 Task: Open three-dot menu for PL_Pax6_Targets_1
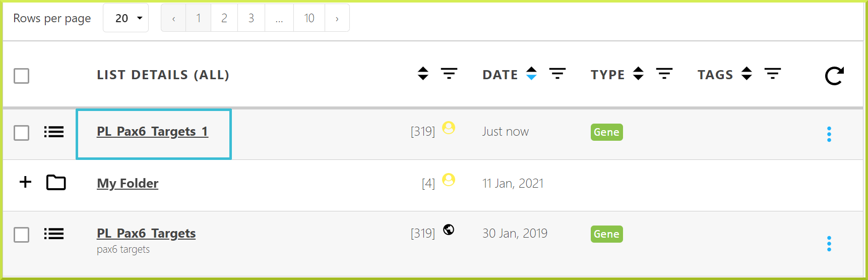point(829,134)
